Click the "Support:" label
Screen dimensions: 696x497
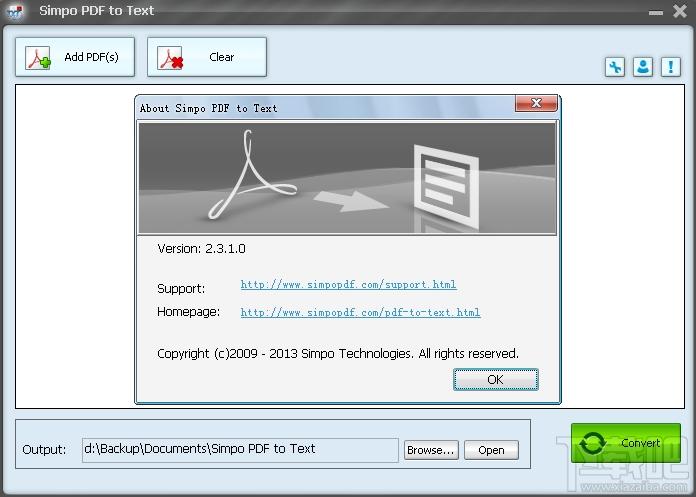[x=181, y=288]
